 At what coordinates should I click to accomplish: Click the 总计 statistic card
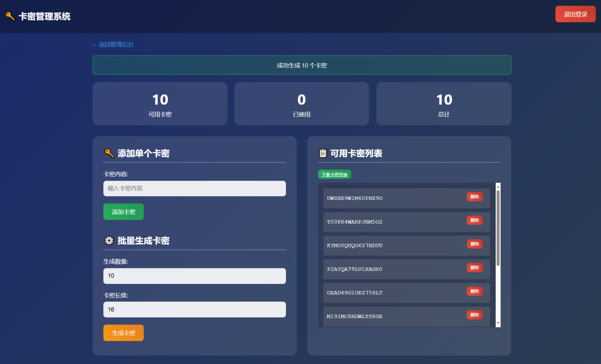coord(444,104)
